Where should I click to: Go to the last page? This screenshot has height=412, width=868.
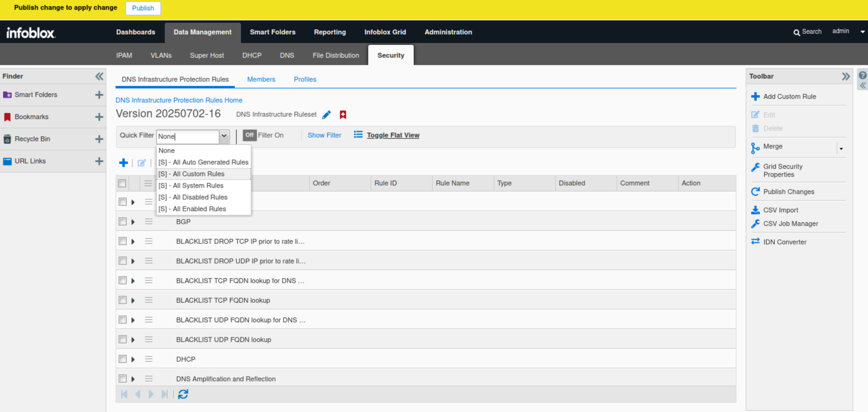[x=164, y=394]
